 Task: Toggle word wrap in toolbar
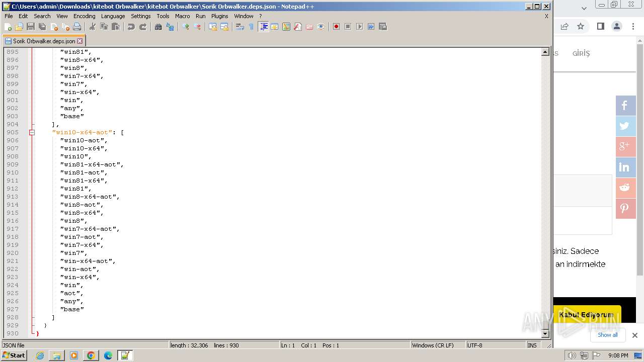240,27
